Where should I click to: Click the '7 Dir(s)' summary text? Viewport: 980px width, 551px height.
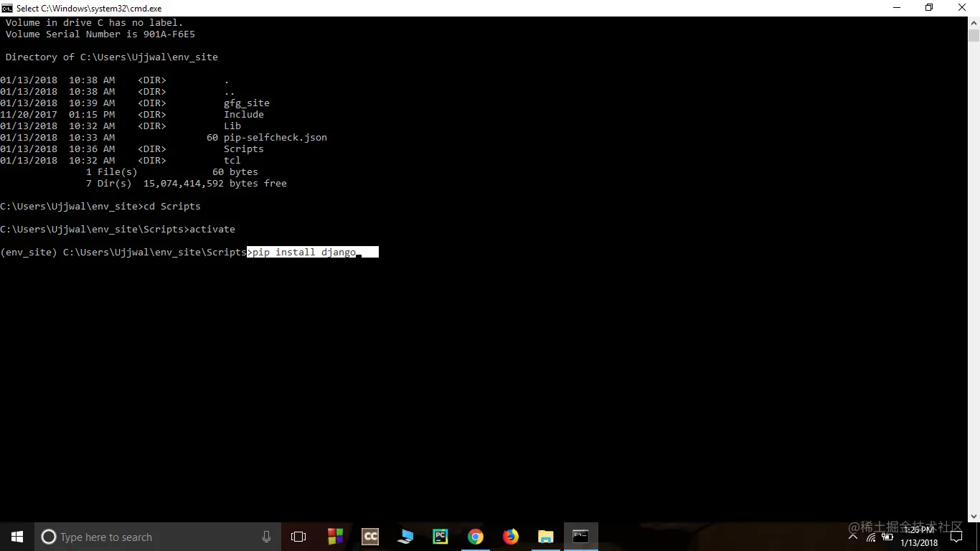pos(109,183)
